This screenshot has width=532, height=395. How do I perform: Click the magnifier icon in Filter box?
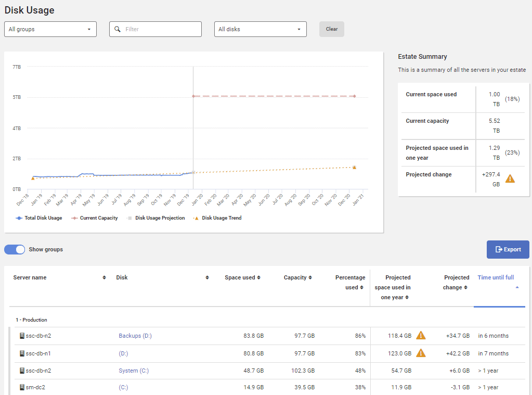click(x=118, y=29)
